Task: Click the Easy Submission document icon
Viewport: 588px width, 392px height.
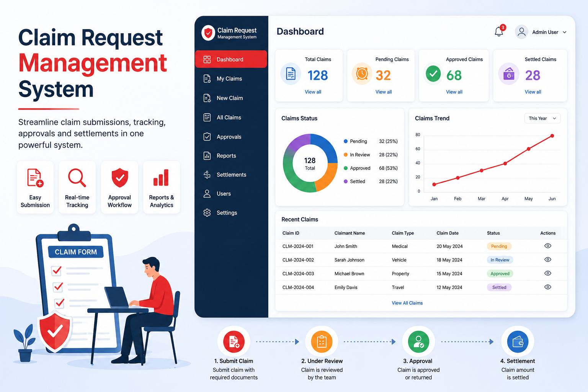Action: (x=35, y=178)
